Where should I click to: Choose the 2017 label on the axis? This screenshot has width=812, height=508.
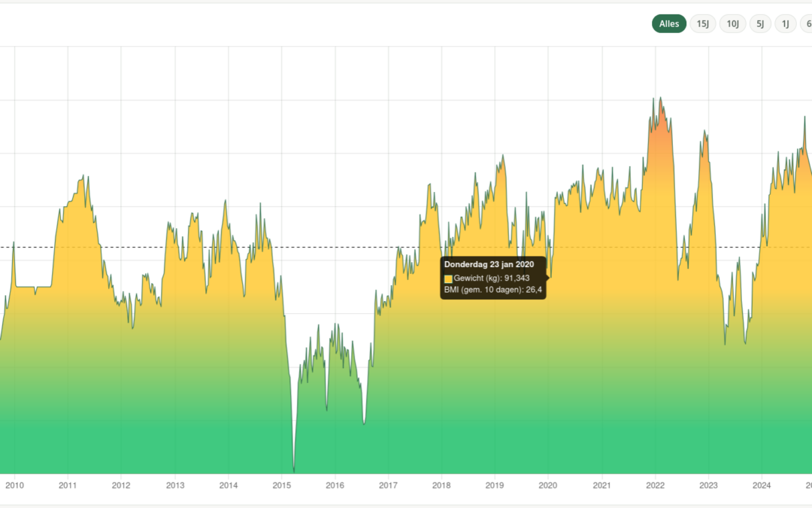coord(389,485)
